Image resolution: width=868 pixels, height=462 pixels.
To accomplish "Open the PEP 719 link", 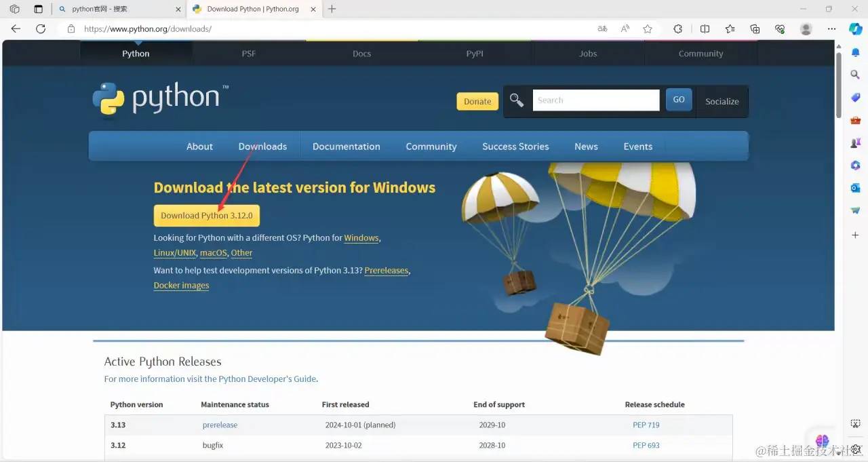I will (646, 425).
